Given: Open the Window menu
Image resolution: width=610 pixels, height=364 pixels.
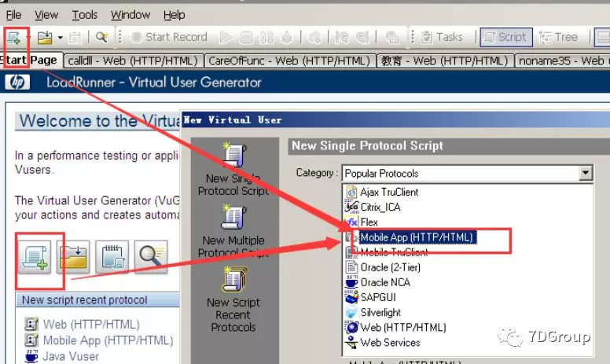Looking at the screenshot, I should click(130, 15).
